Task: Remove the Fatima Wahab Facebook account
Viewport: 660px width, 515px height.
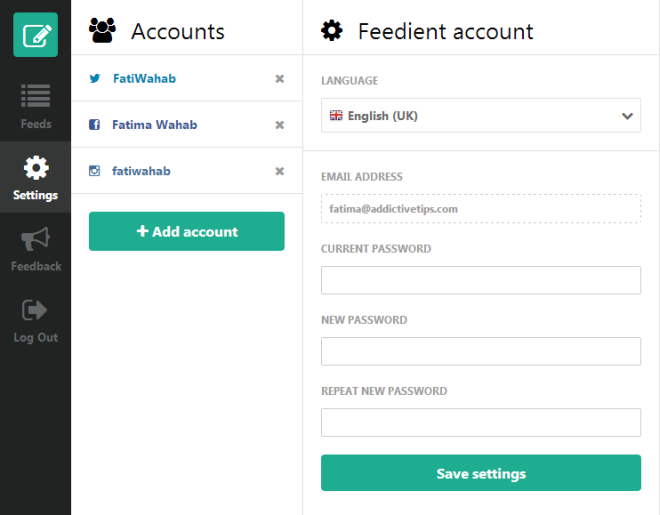Action: click(x=279, y=125)
